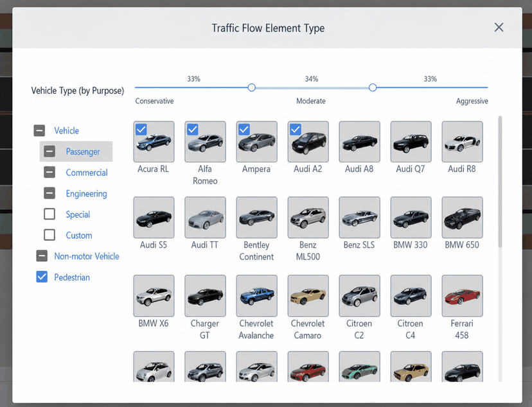The width and height of the screenshot is (532, 407).
Task: Select the Audi TT car thumbnail
Action: pyautogui.click(x=205, y=217)
